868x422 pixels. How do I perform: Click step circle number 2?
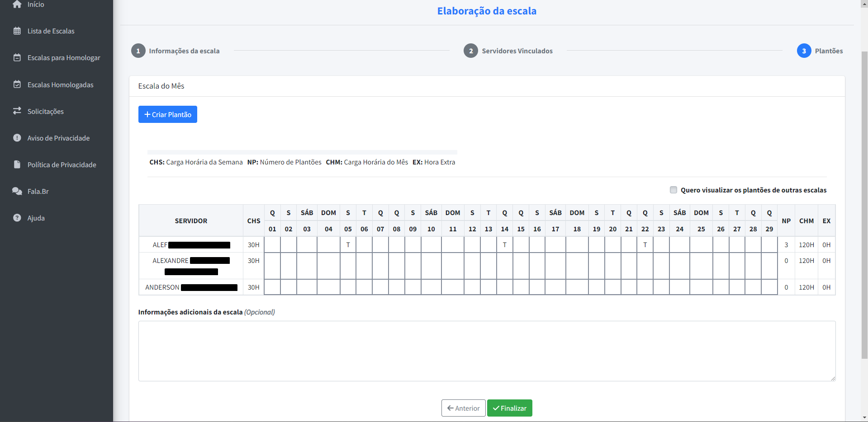coord(471,51)
